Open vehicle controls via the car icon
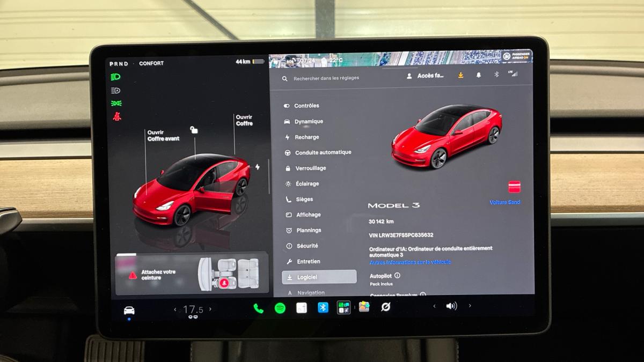 point(129,311)
